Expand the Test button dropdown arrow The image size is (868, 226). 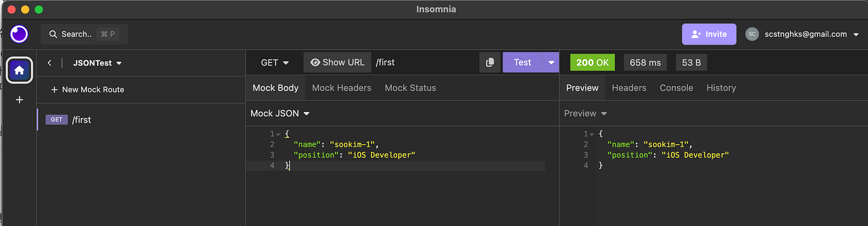click(x=551, y=62)
